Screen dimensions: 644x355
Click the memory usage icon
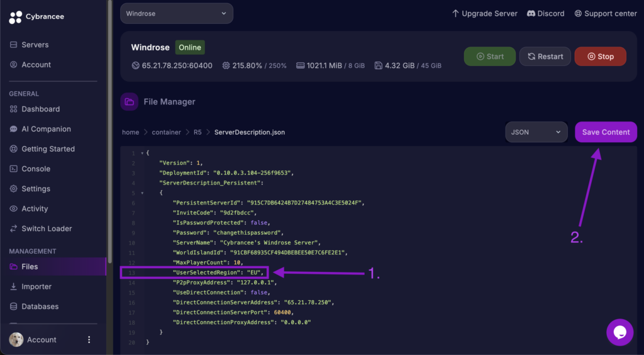point(300,65)
